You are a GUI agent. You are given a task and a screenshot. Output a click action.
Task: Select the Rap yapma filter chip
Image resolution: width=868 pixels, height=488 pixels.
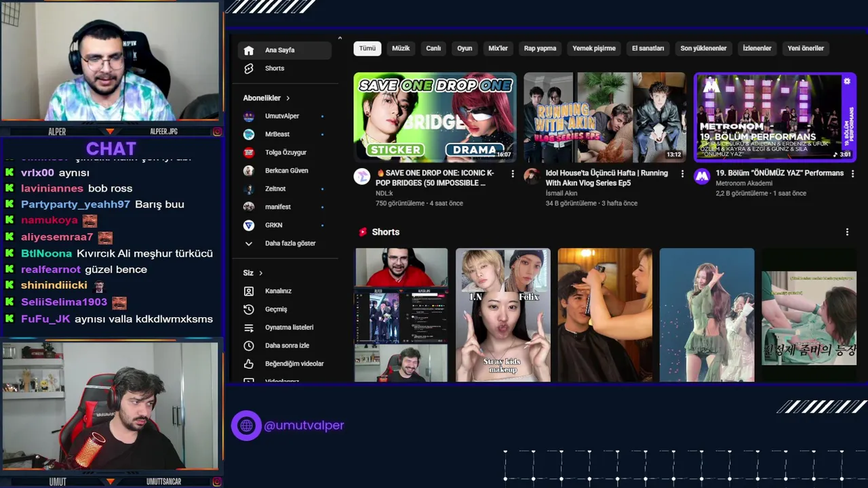[x=540, y=49]
